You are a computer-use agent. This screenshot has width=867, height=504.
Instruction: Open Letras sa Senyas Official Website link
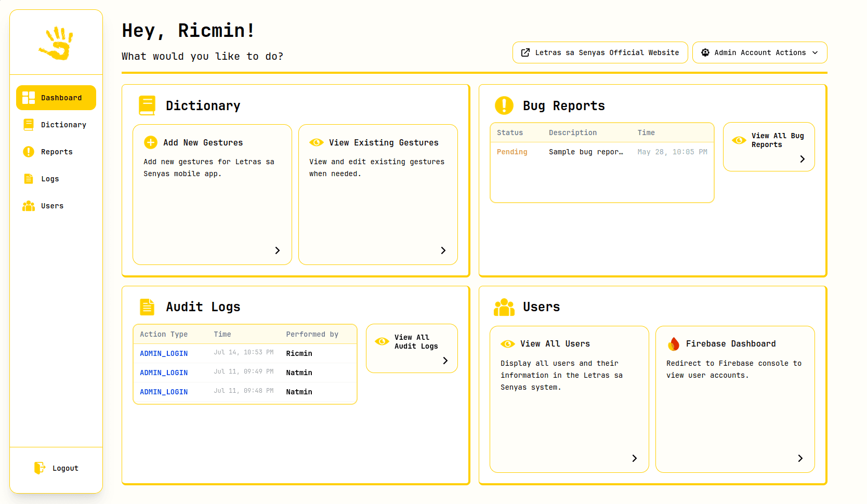[x=600, y=52]
